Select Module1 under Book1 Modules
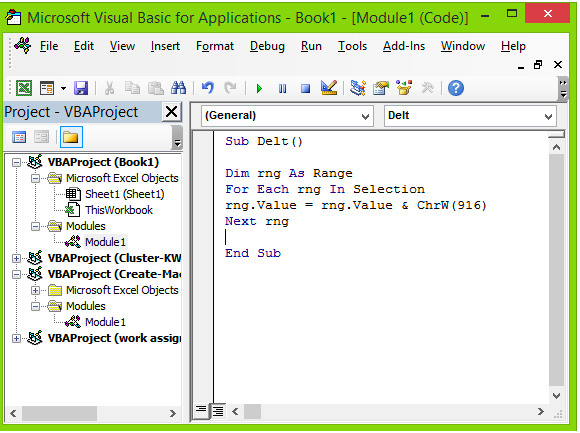The height and width of the screenshot is (433, 580). tap(105, 242)
